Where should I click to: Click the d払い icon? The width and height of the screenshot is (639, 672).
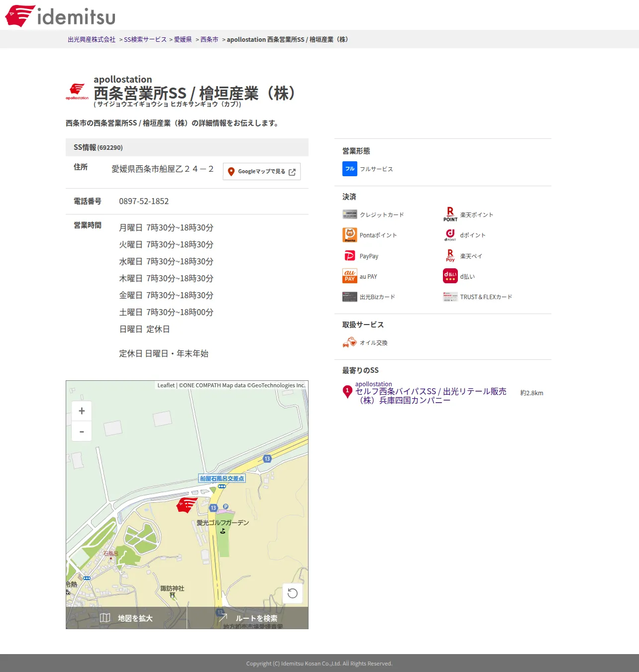(450, 276)
